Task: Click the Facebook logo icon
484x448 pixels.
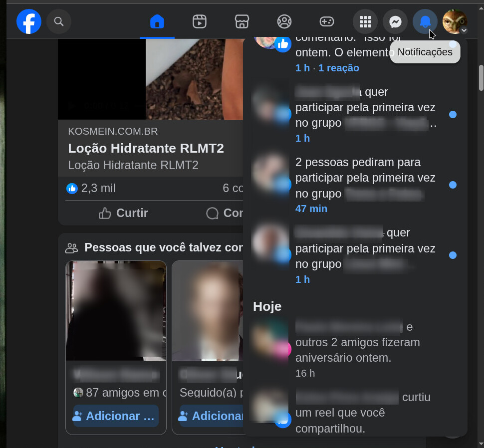Action: pyautogui.click(x=29, y=22)
